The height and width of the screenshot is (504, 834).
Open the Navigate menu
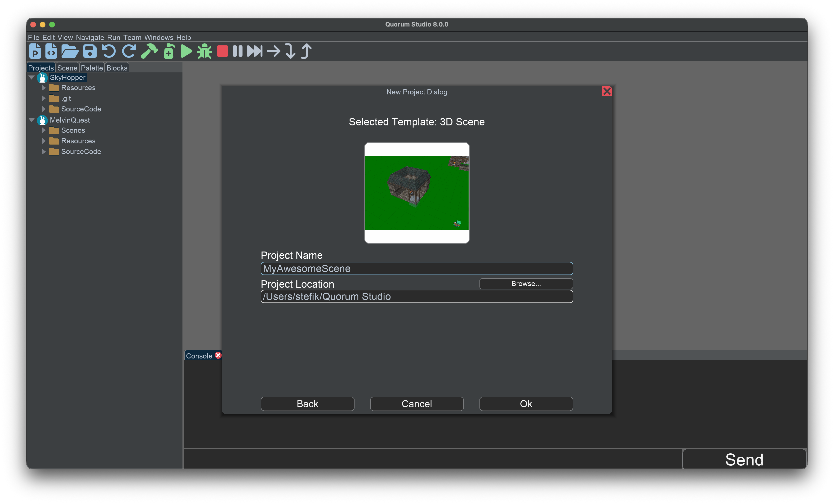pyautogui.click(x=90, y=37)
